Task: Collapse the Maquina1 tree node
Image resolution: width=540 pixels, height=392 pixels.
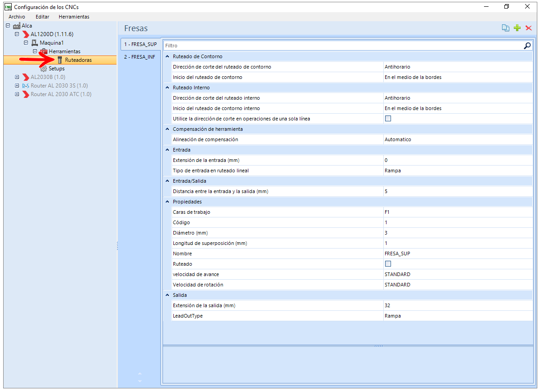Action: 26,43
